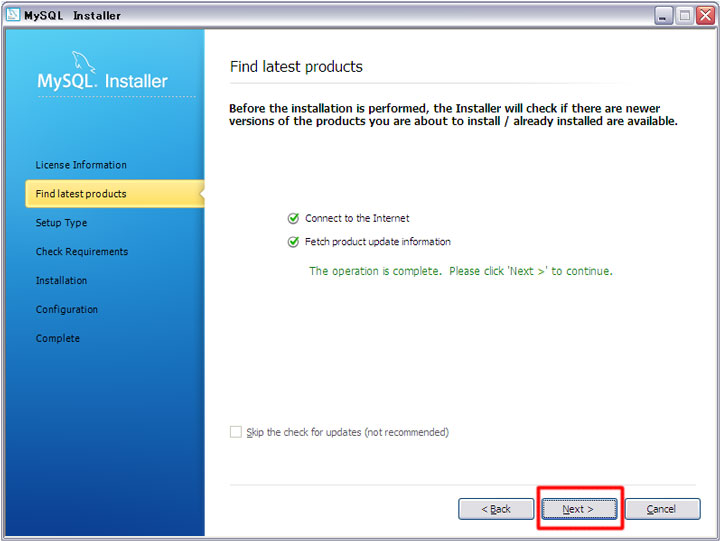Image resolution: width=720 pixels, height=541 pixels.
Task: Click the bold installer description paragraph
Action: 453,115
